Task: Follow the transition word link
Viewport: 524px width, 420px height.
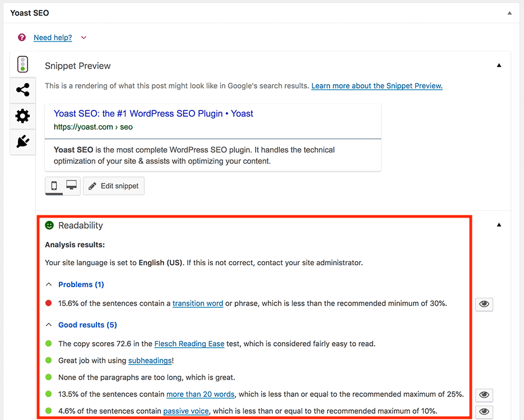Action: click(198, 303)
